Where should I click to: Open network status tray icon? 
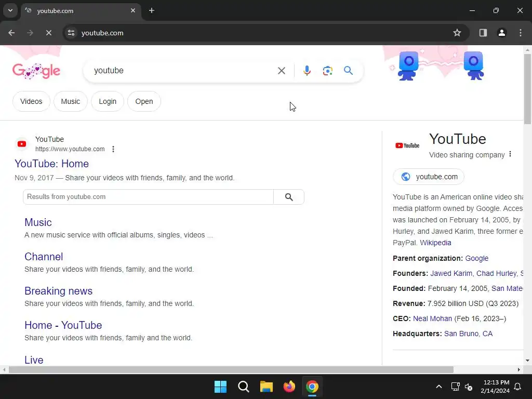click(455, 387)
